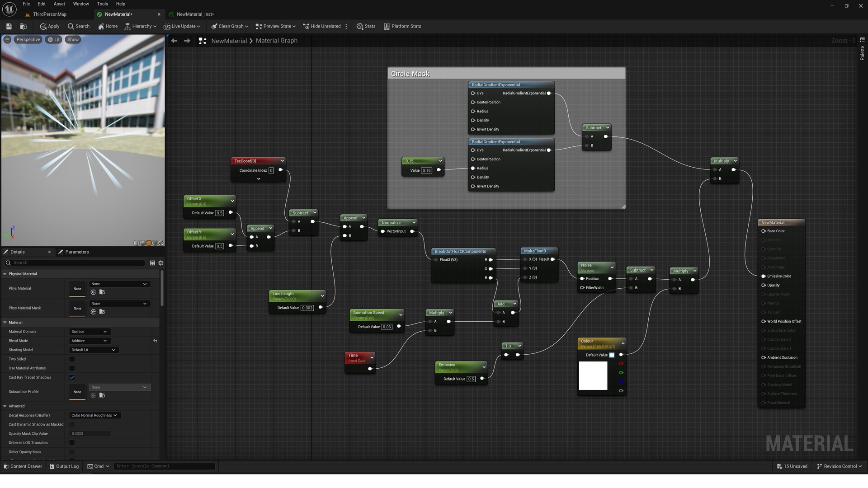Open the Content Drawer from the status bar

(23, 466)
